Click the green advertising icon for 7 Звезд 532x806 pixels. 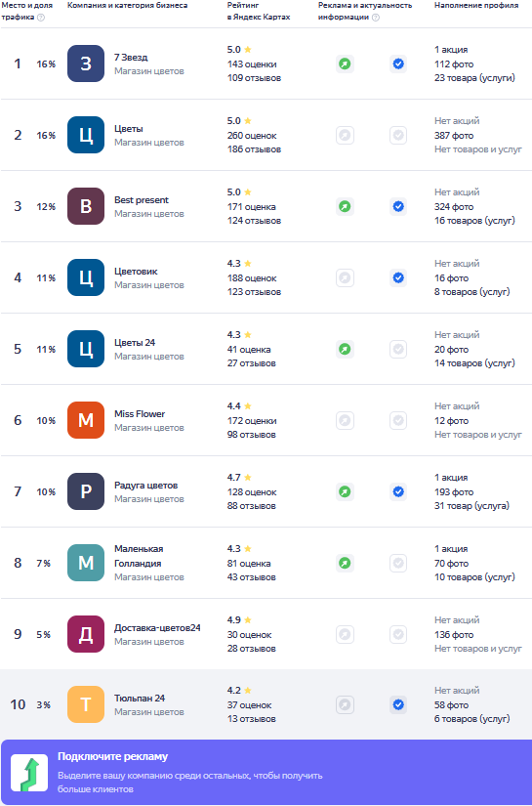[x=346, y=64]
